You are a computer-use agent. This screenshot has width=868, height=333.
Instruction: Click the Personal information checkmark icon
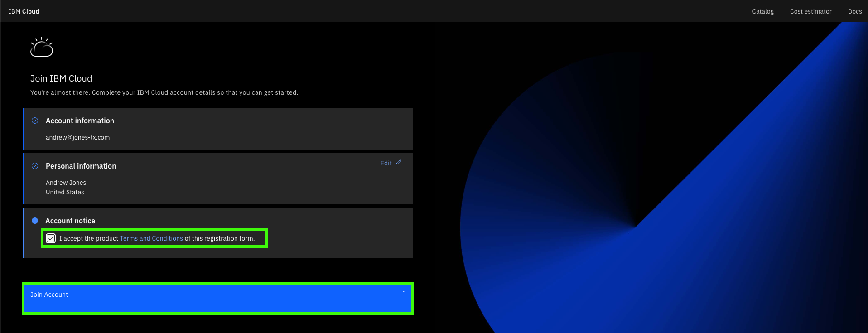[35, 166]
